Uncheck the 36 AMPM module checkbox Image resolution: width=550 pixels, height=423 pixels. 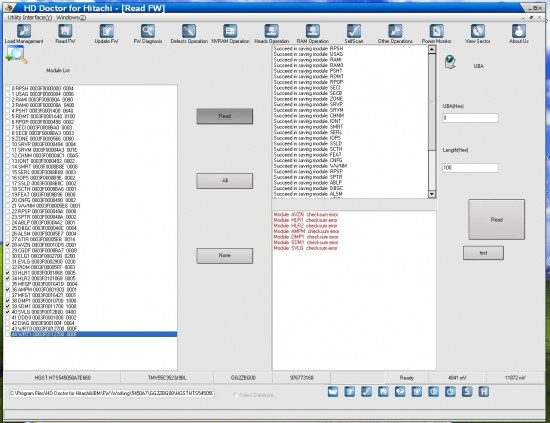[x=8, y=290]
